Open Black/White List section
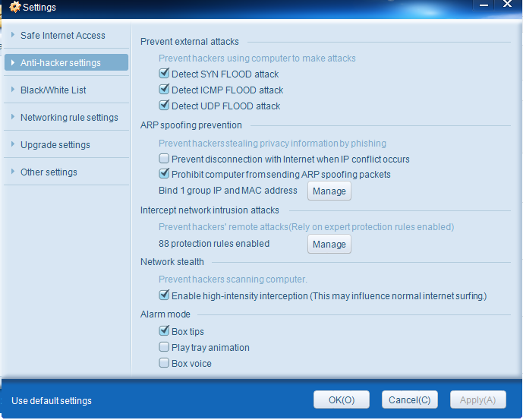 pos(66,90)
